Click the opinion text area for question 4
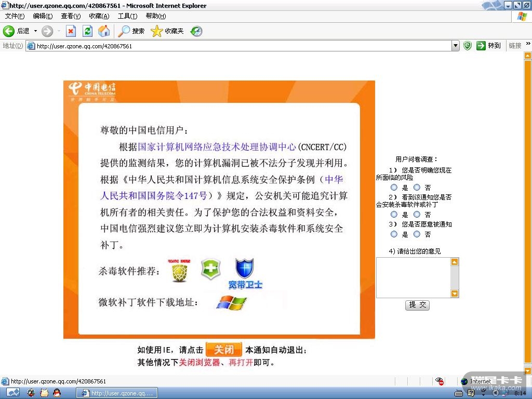 [413, 277]
